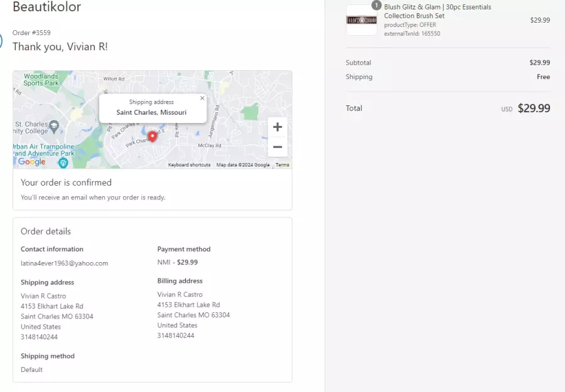Click the Order details heading
Screen dimensions: 565x392
[x=46, y=231]
